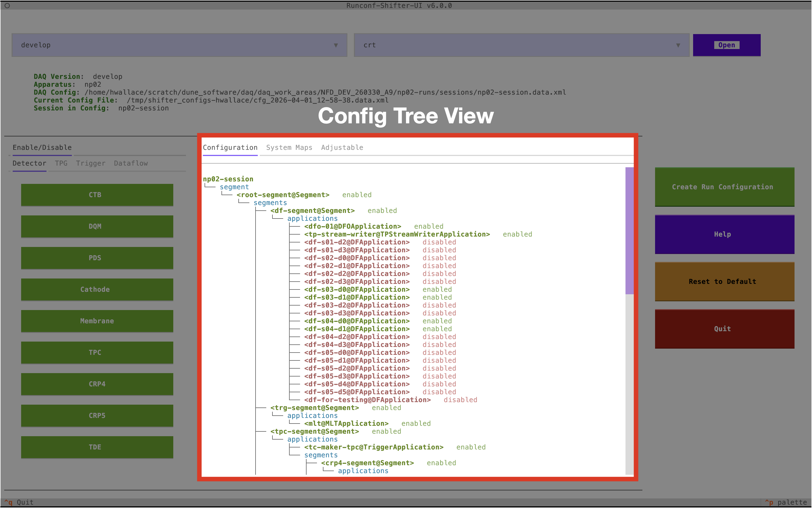This screenshot has width=812, height=508.
Task: Click applications node under trg-segment
Action: 312,416
